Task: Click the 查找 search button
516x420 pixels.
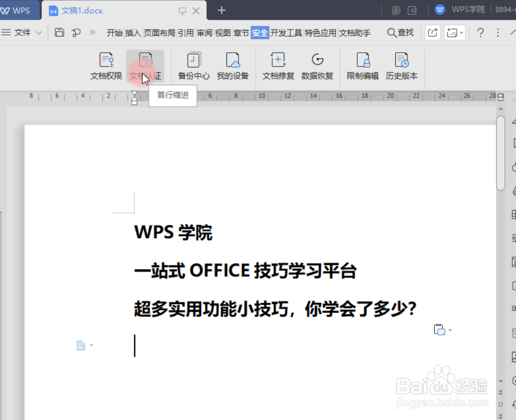Action: click(x=400, y=33)
